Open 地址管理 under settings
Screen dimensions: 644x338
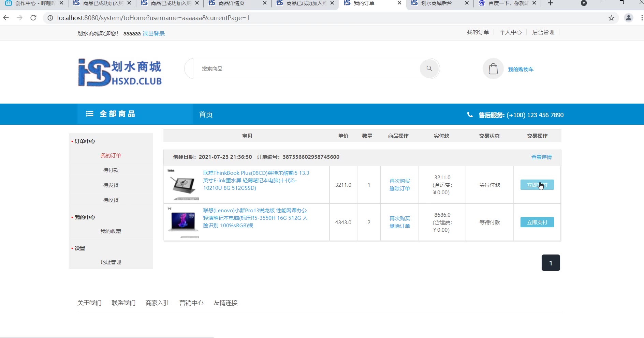111,262
